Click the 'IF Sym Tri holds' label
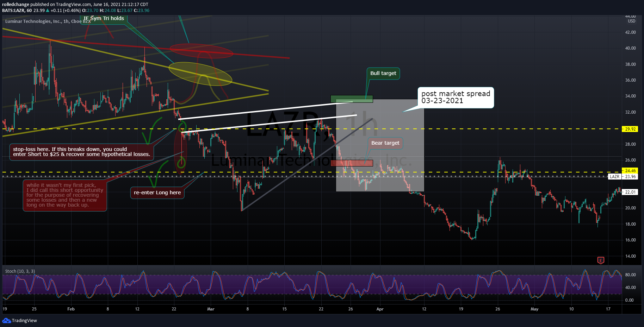The image size is (644, 327). tap(104, 18)
